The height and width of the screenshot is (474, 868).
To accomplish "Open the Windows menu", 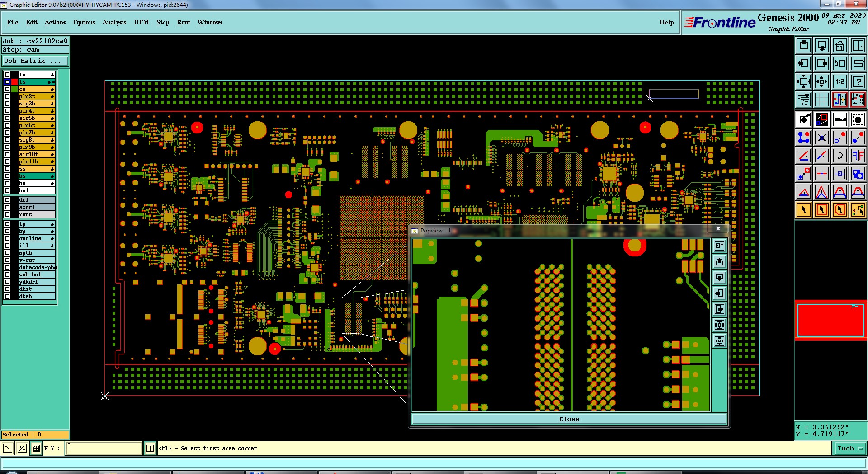I will (210, 22).
